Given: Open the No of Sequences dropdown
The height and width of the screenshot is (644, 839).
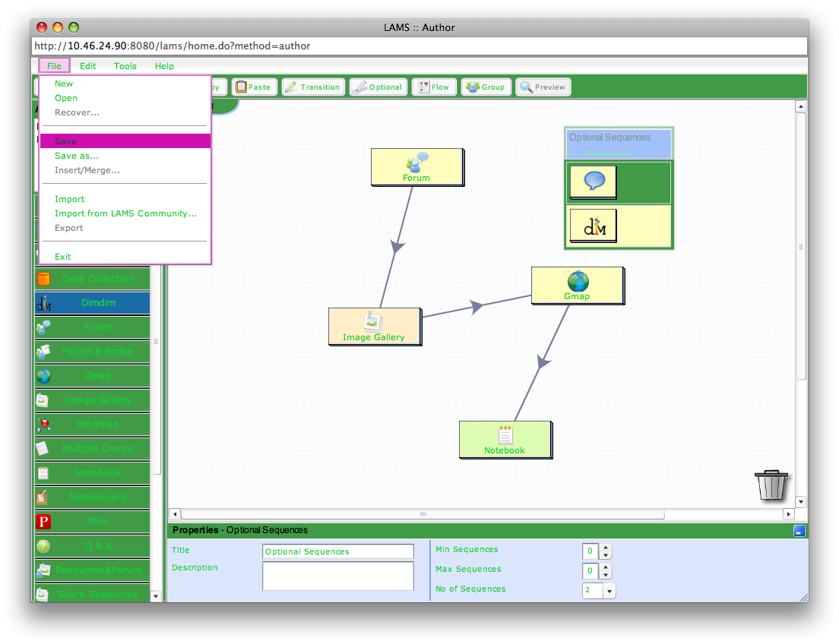Looking at the screenshot, I should coord(609,591).
